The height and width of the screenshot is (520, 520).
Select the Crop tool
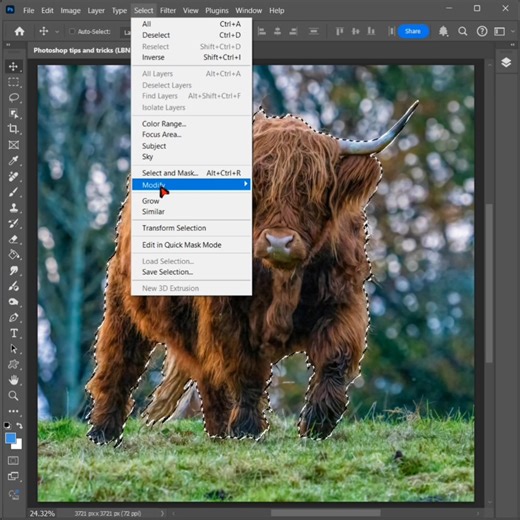point(13,129)
